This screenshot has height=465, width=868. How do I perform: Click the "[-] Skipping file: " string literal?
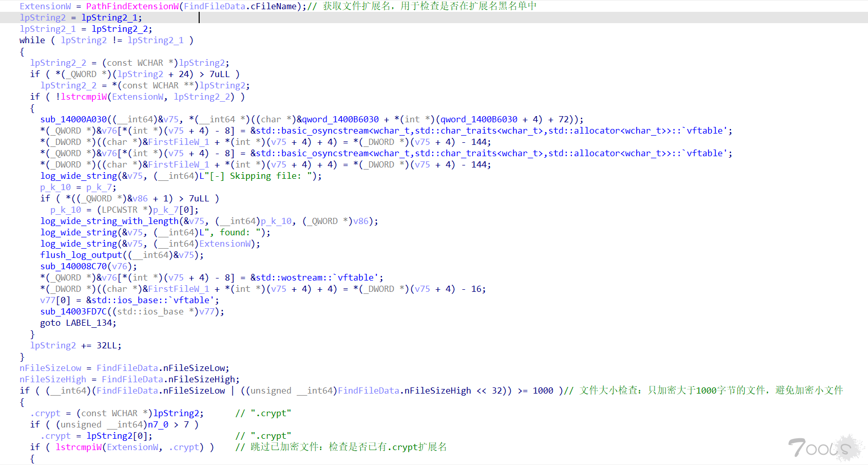[263, 176]
